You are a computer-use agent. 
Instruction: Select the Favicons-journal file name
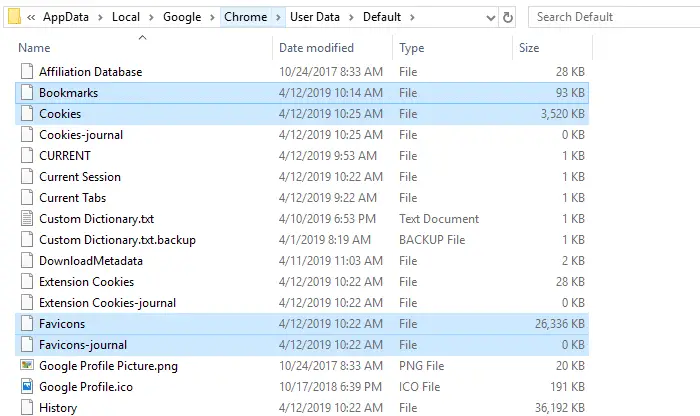(x=83, y=345)
